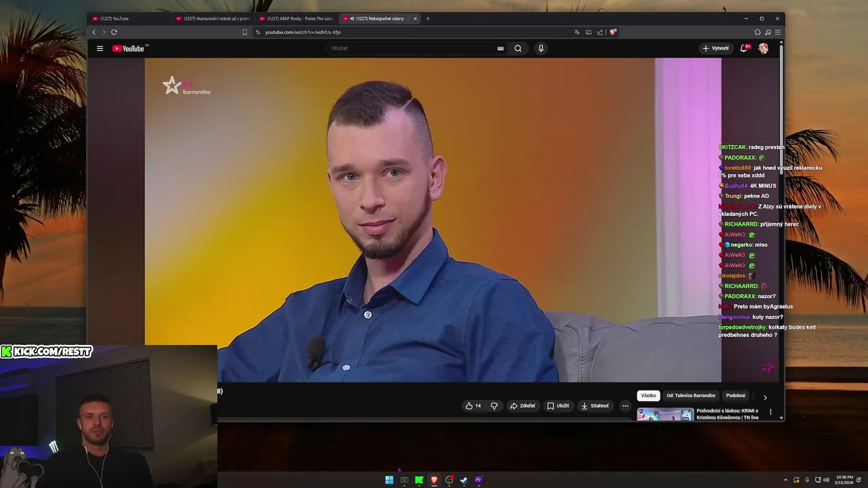Like the video with thumbs up
The height and width of the screenshot is (488, 868).
pyautogui.click(x=473, y=406)
